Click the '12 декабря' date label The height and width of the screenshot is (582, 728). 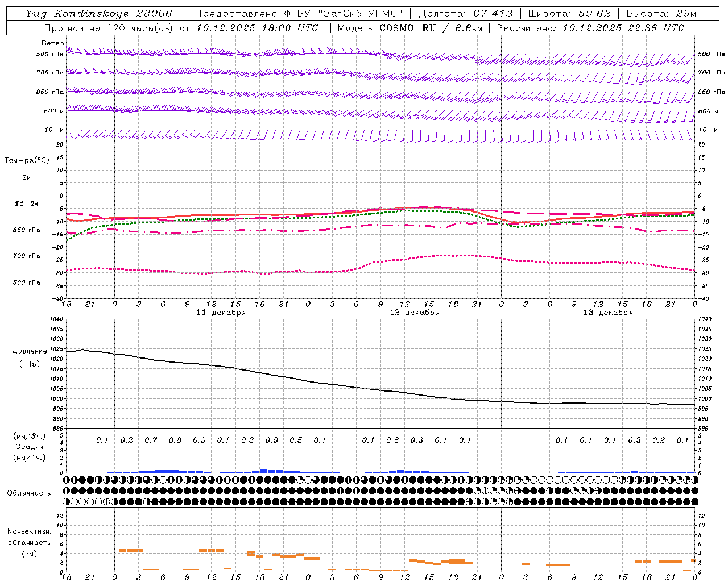click(x=415, y=313)
